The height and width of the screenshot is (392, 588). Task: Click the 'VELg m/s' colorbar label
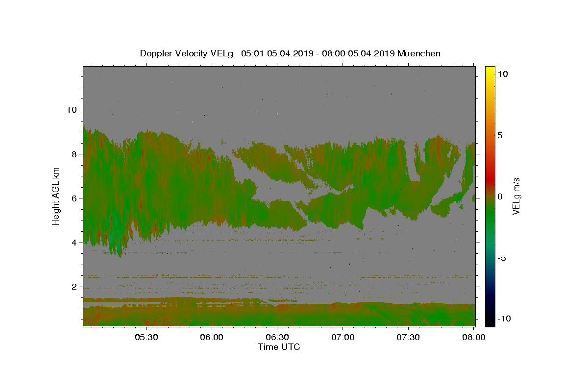coord(516,196)
